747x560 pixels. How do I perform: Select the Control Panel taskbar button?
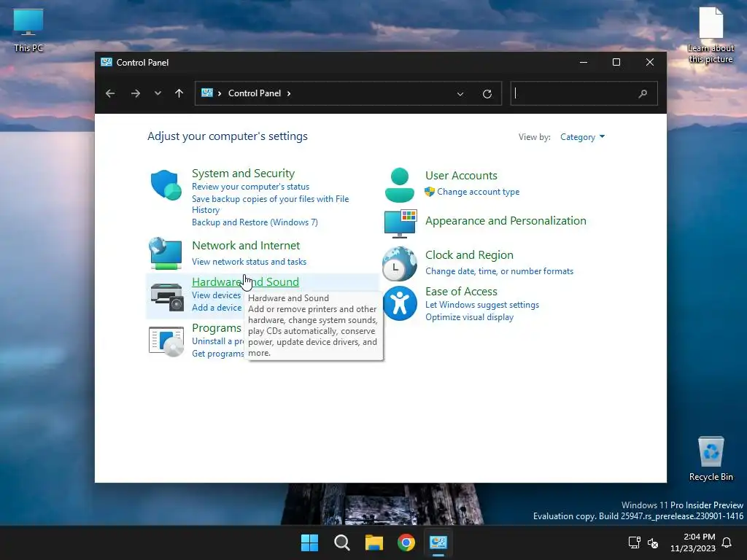[x=438, y=542]
